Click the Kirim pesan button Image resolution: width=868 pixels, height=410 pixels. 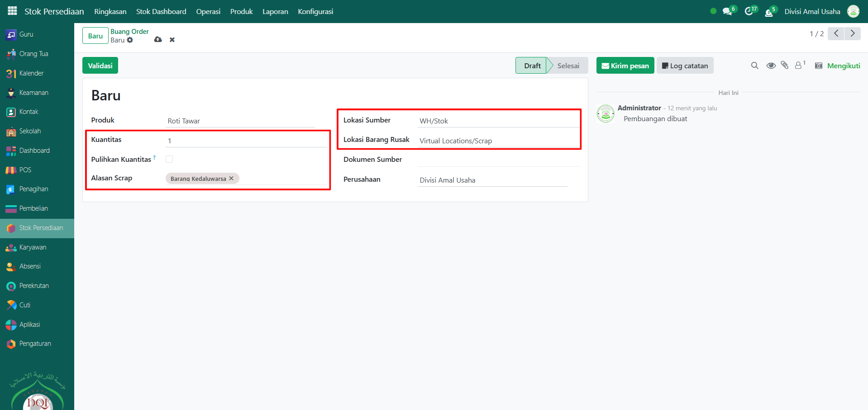[625, 66]
